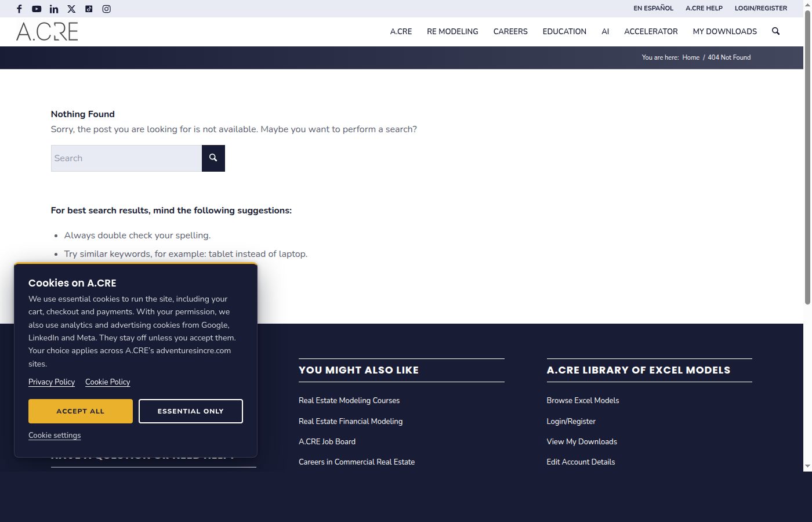Open the A.CRE menu item
Image resolution: width=812 pixels, height=522 pixels.
click(x=401, y=31)
